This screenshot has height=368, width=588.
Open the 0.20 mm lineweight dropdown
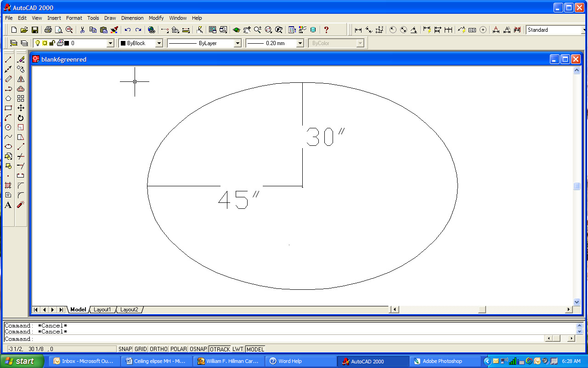click(x=300, y=43)
